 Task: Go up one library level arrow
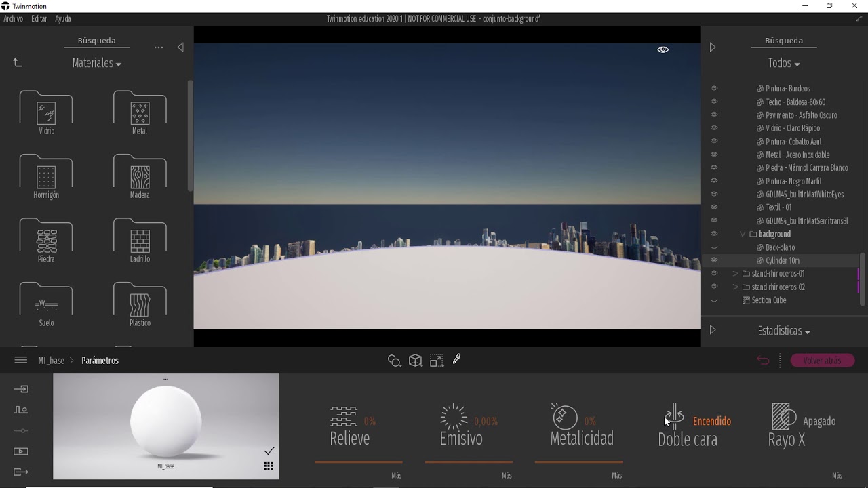[x=18, y=63]
